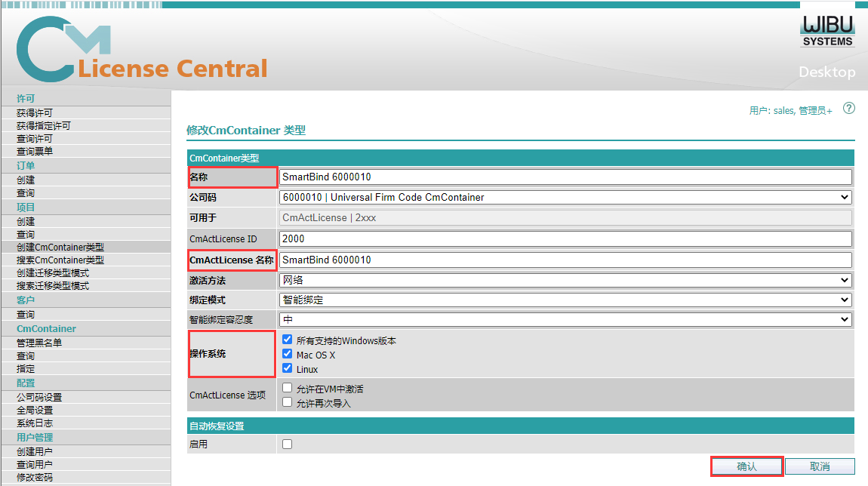Click the 名称 input field
The width and height of the screenshot is (868, 486).
click(x=565, y=177)
